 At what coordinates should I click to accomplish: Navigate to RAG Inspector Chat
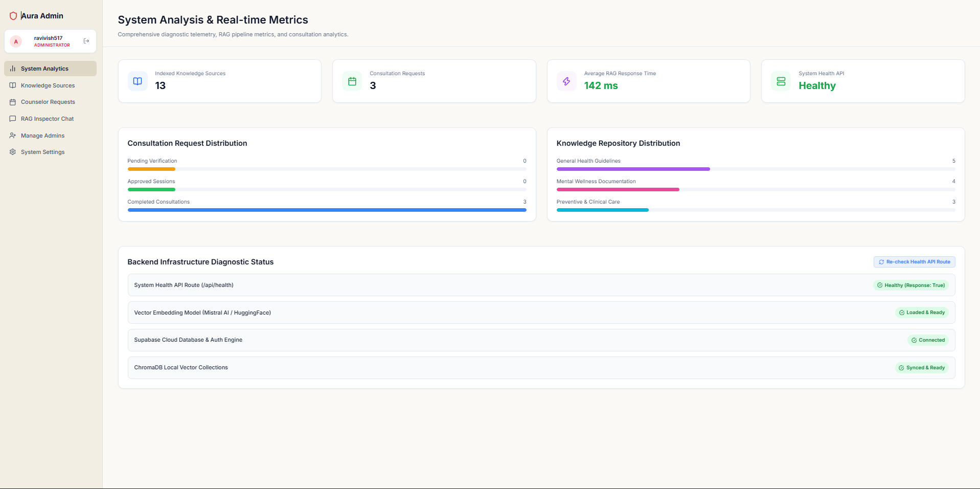pos(50,119)
